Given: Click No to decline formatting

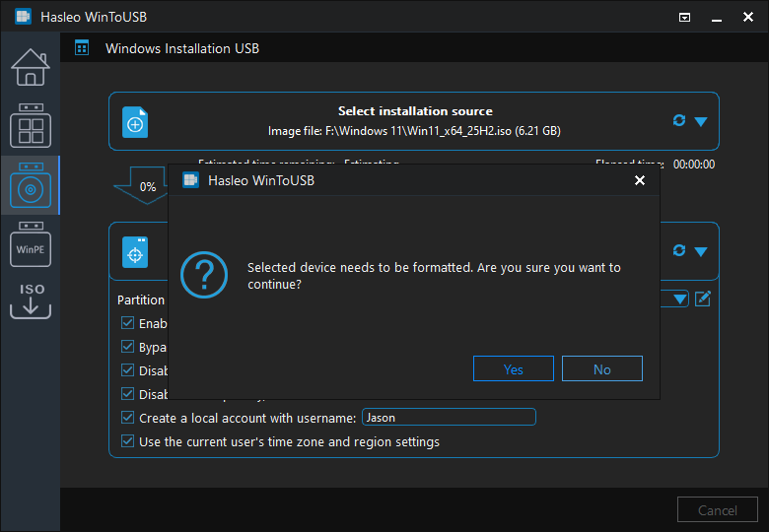Looking at the screenshot, I should click(602, 368).
